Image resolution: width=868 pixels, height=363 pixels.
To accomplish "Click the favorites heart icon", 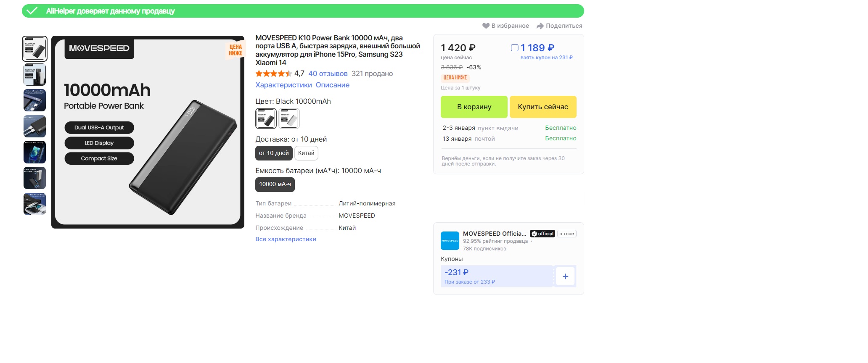I will (x=486, y=26).
